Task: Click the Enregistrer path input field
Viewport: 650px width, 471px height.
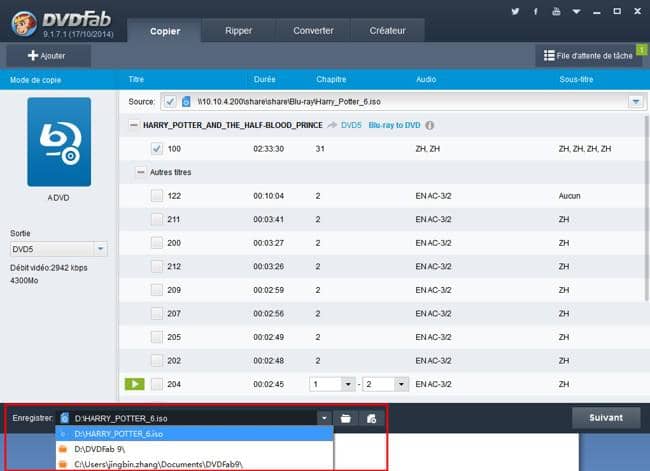Action: coord(187,418)
